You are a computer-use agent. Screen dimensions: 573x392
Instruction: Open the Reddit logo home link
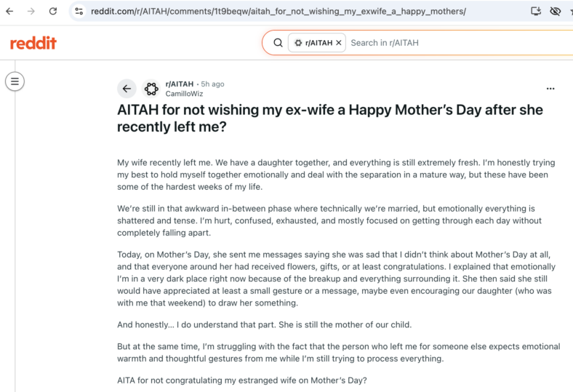pyautogui.click(x=33, y=43)
